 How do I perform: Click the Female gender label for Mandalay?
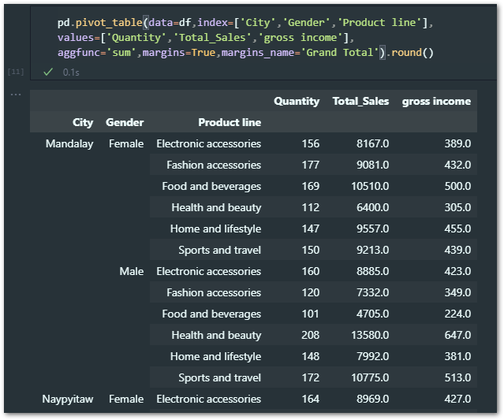(x=126, y=143)
